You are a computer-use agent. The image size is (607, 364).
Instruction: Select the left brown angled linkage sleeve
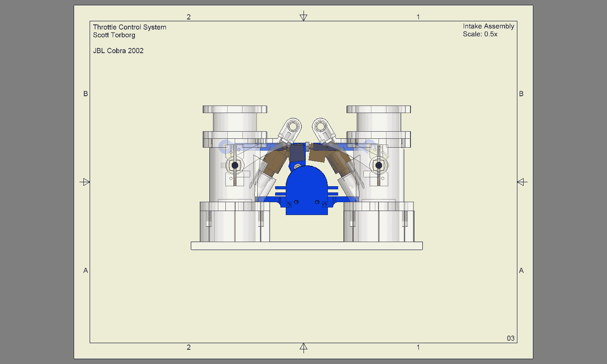click(x=276, y=160)
